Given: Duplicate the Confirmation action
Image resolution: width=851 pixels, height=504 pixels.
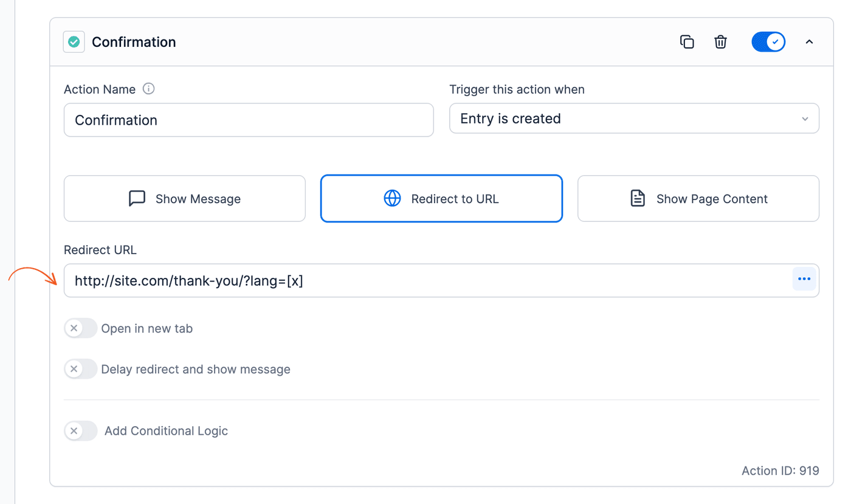Looking at the screenshot, I should tap(687, 42).
